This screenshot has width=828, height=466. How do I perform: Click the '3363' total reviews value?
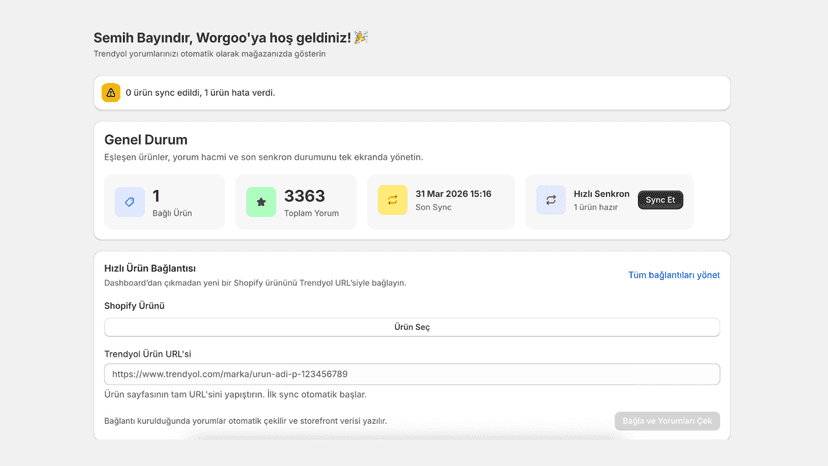click(x=305, y=196)
